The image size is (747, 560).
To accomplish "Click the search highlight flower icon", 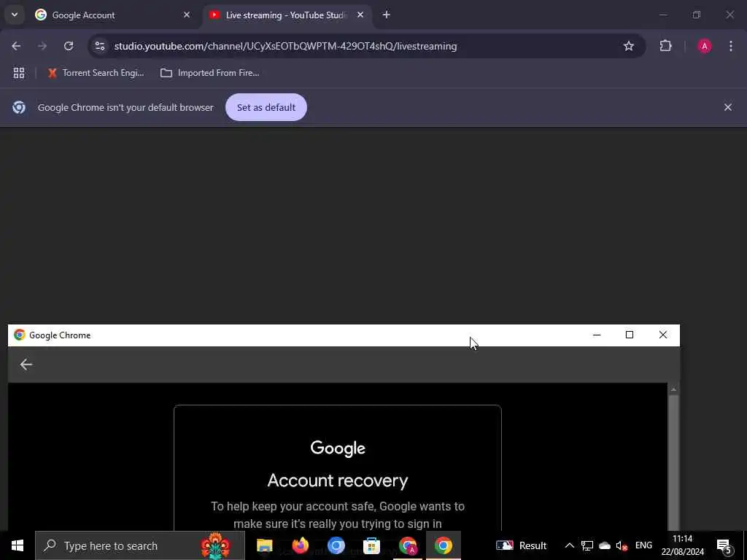I will point(215,545).
